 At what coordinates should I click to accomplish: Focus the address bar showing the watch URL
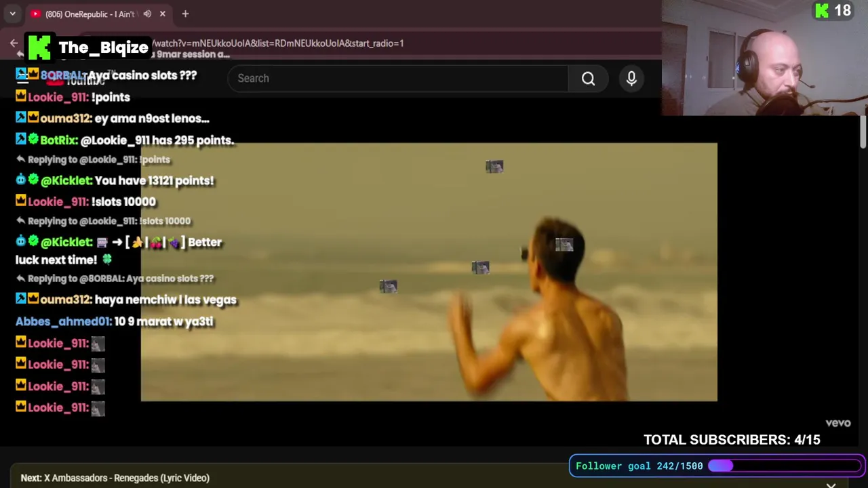click(x=278, y=43)
